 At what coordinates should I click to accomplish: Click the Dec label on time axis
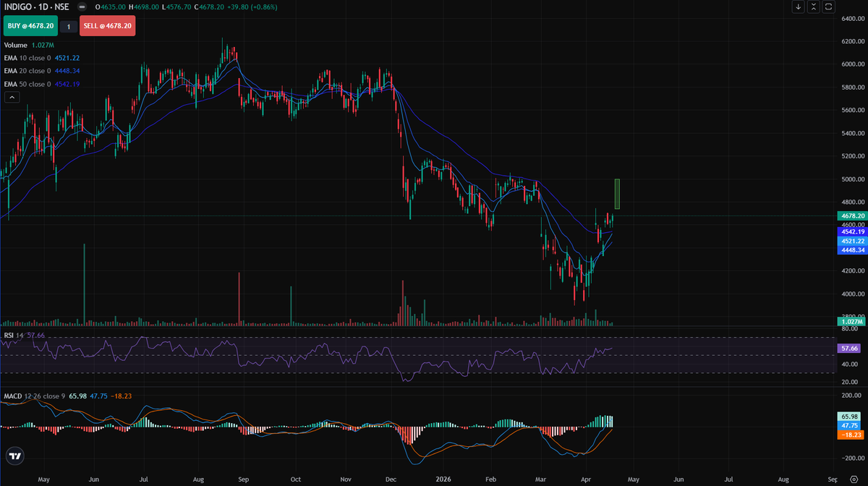(x=391, y=479)
